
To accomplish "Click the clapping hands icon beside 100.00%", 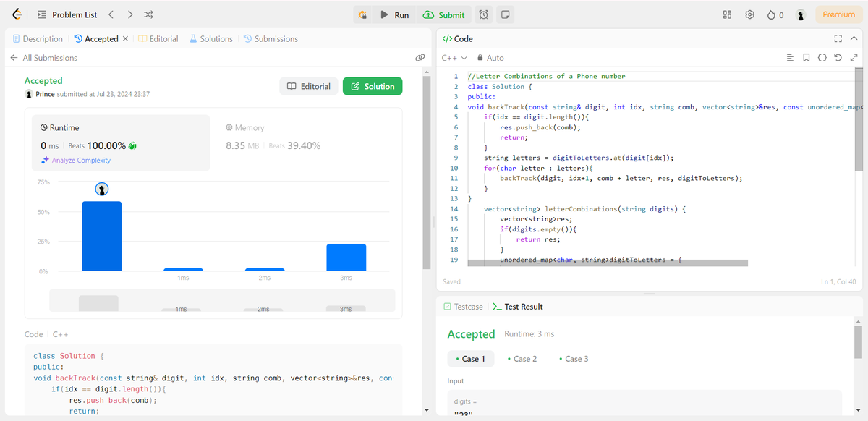I will [132, 145].
